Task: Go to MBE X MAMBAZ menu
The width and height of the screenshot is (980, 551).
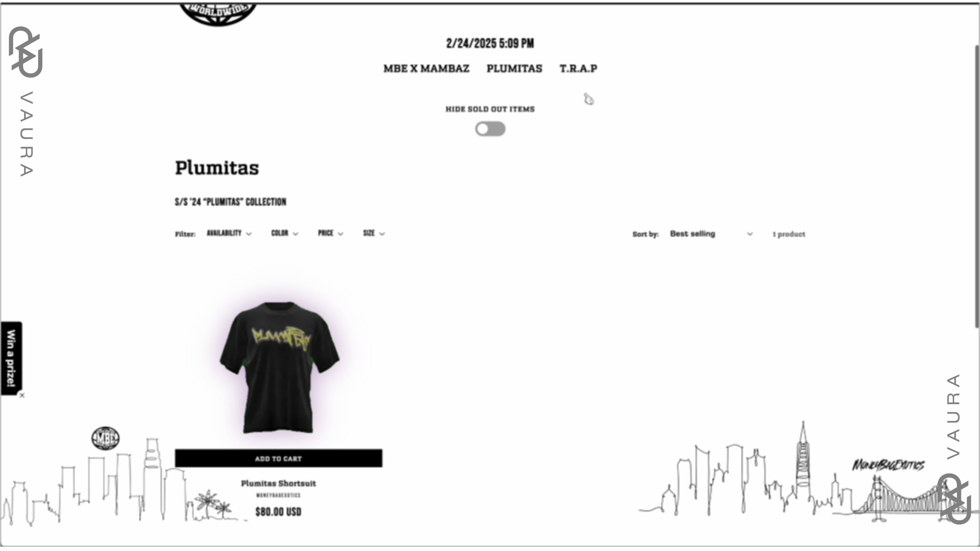Action: (426, 69)
